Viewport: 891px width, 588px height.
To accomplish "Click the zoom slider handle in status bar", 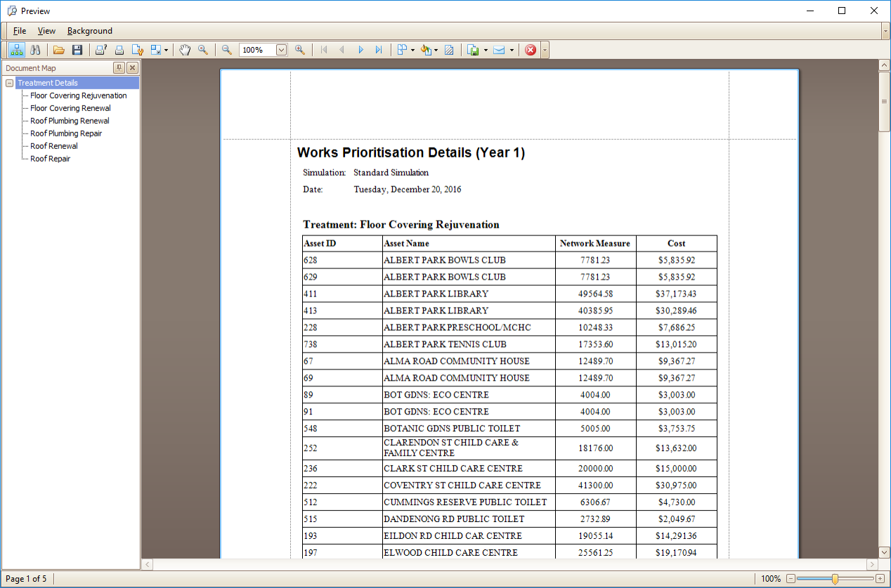I will 835,579.
